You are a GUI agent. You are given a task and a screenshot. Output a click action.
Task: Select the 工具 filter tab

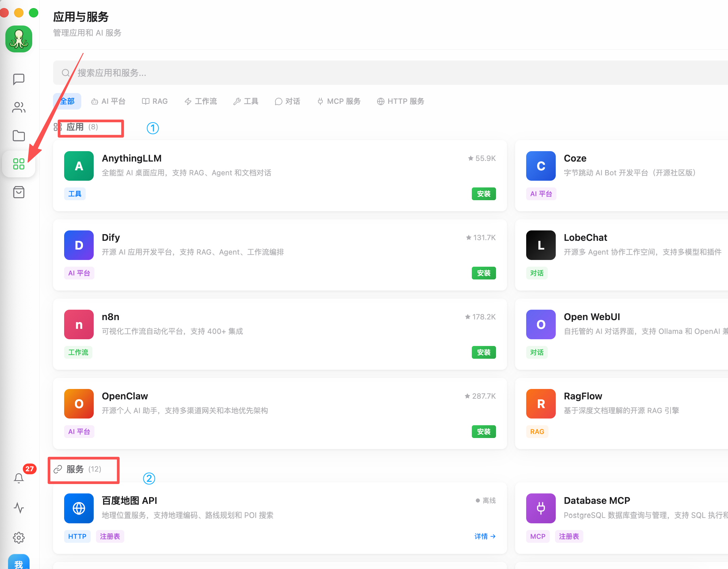(x=246, y=101)
